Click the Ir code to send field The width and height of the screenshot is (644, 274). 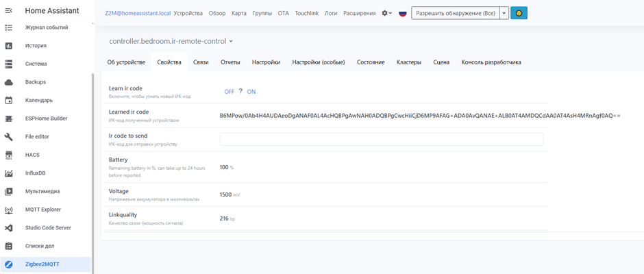pos(381,139)
